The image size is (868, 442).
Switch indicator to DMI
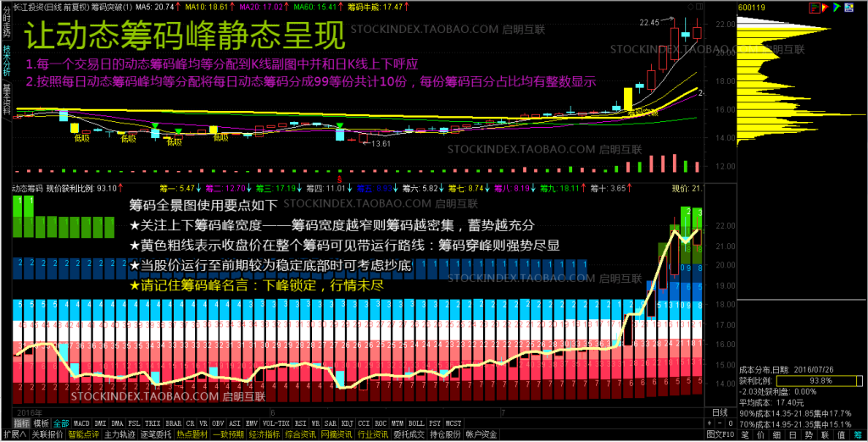coord(100,423)
